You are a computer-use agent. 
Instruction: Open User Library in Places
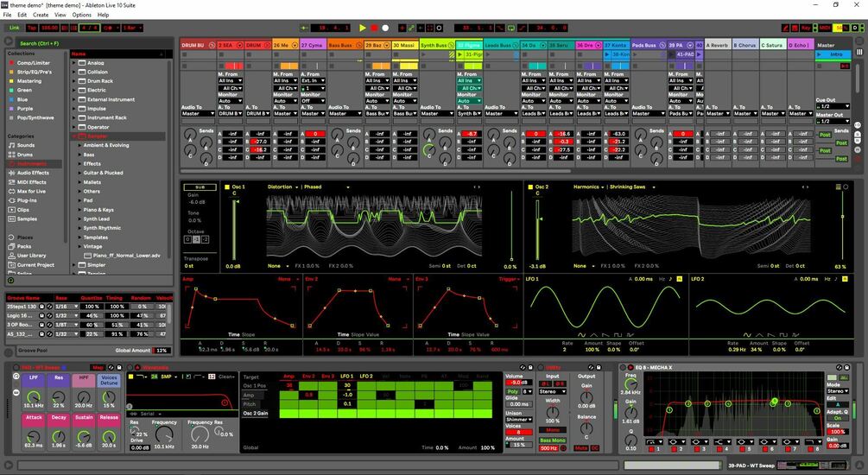tap(31, 256)
